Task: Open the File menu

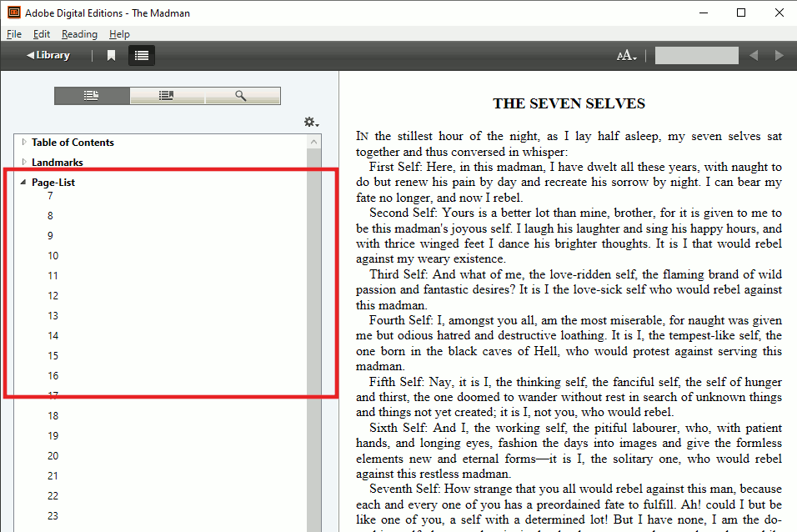Action: pos(14,34)
